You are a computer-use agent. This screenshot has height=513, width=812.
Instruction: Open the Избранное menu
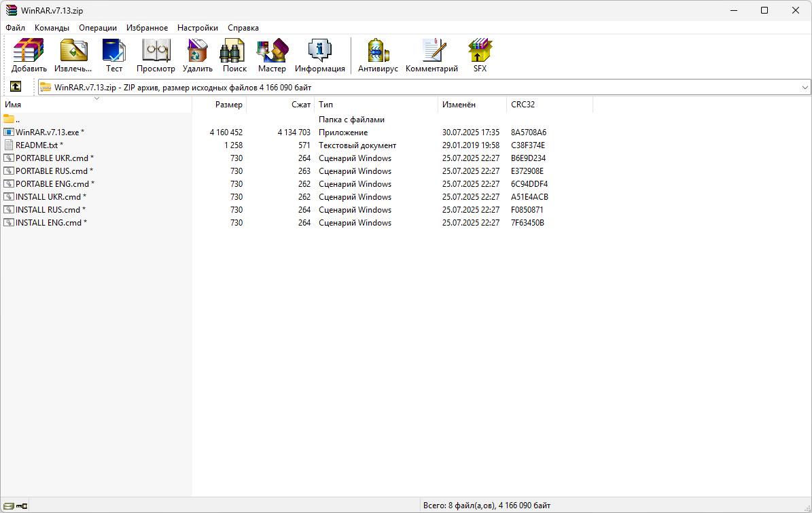[x=147, y=28]
